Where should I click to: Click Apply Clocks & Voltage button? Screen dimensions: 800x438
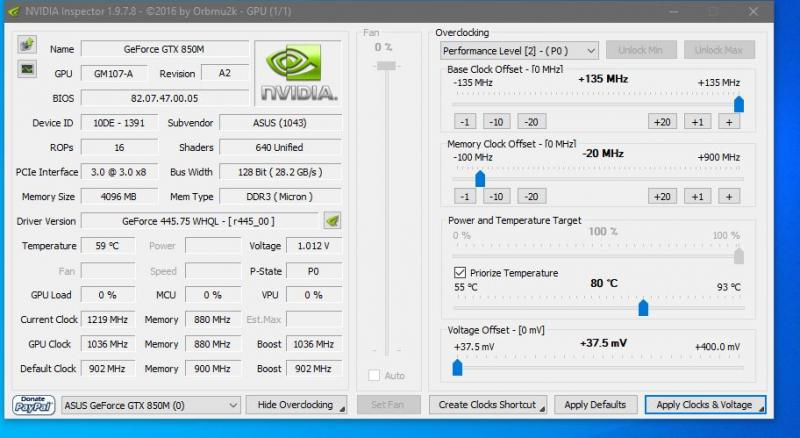pyautogui.click(x=705, y=405)
